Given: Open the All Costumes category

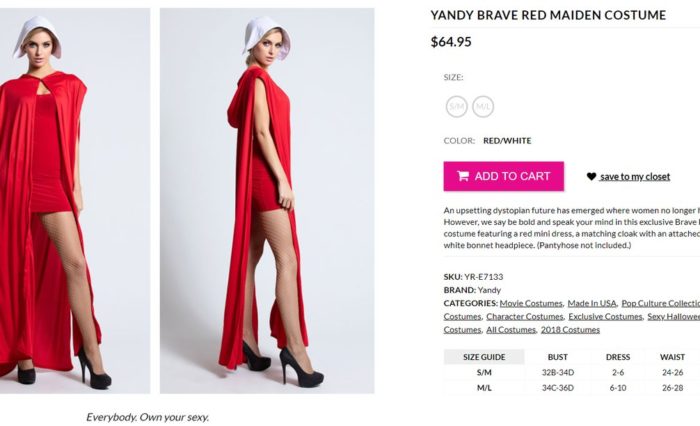Looking at the screenshot, I should 511,330.
